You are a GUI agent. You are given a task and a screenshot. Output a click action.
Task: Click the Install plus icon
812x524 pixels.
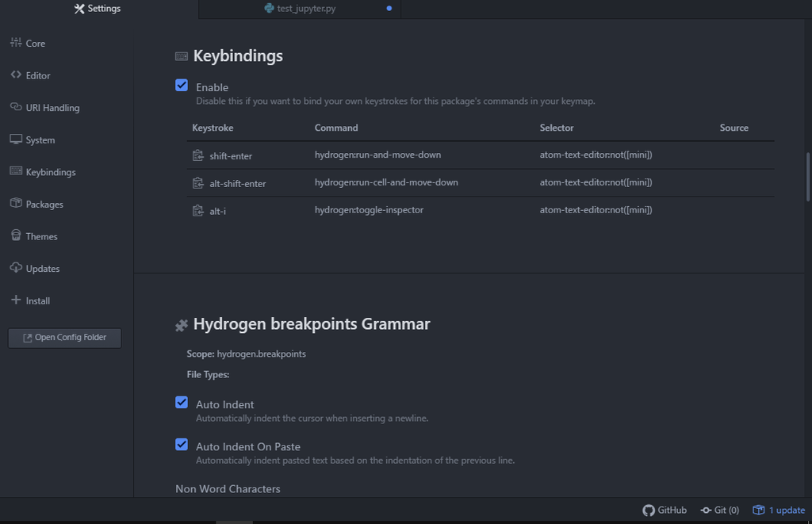pos(16,300)
